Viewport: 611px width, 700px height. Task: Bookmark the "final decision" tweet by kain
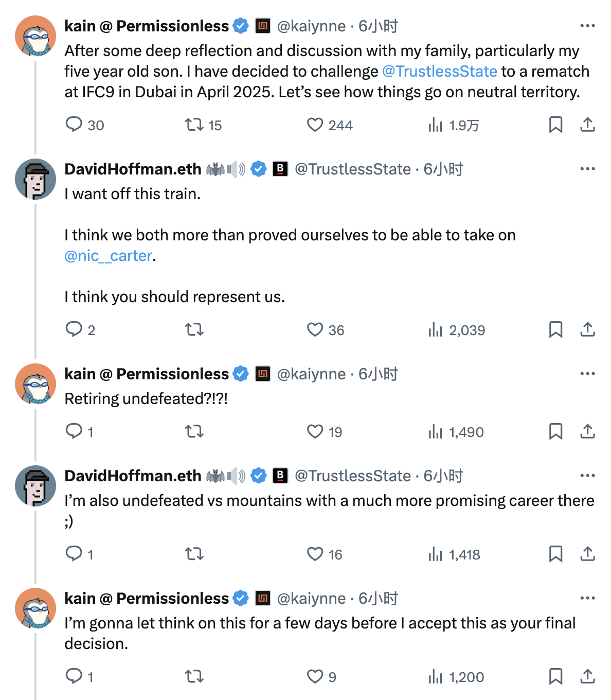555,676
